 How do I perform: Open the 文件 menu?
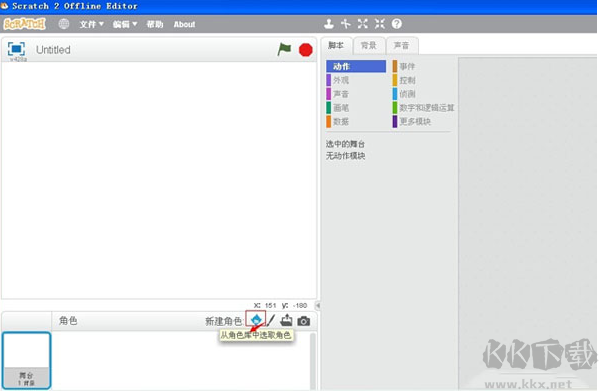91,24
